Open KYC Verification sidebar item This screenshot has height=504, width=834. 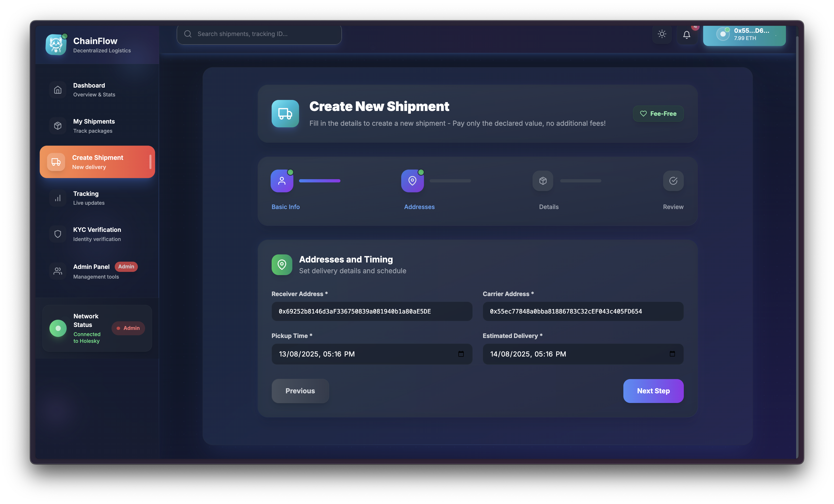[97, 234]
